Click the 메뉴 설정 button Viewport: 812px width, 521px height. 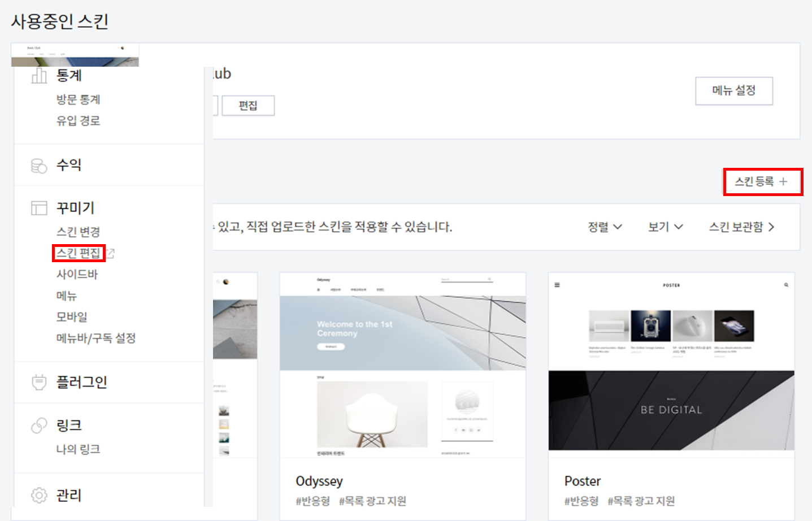point(734,91)
